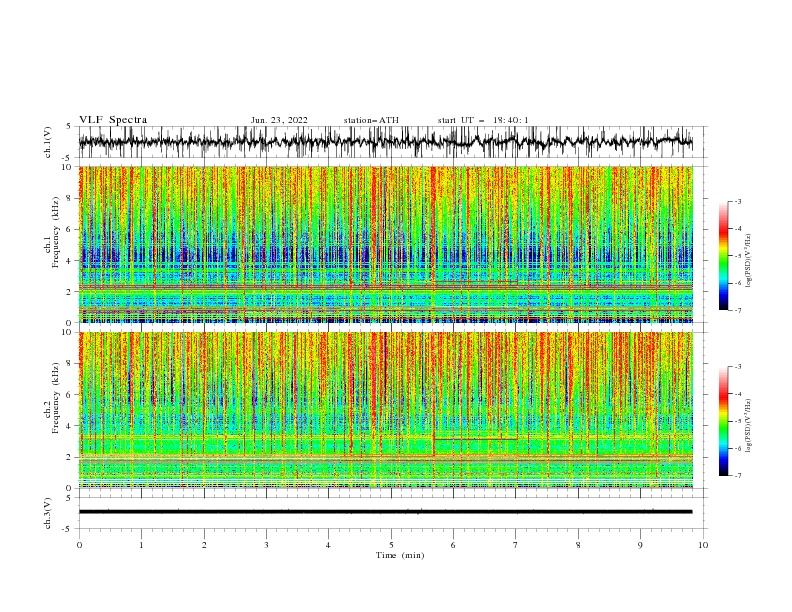Click the flat ch.3 voltage trace
792x612 pixels.
click(x=385, y=512)
